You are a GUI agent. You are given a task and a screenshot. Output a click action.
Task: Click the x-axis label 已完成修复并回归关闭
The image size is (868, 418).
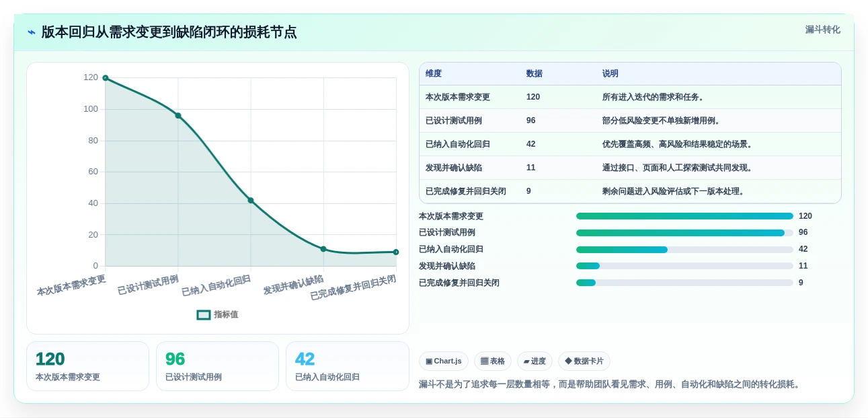click(353, 287)
